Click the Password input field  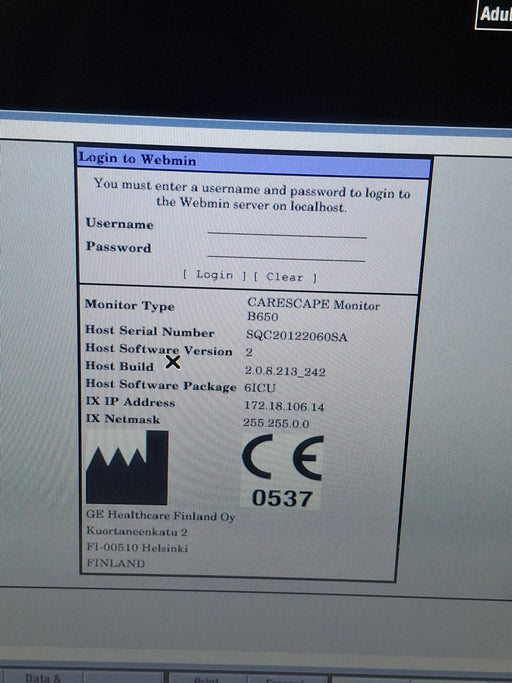pyautogui.click(x=286, y=253)
